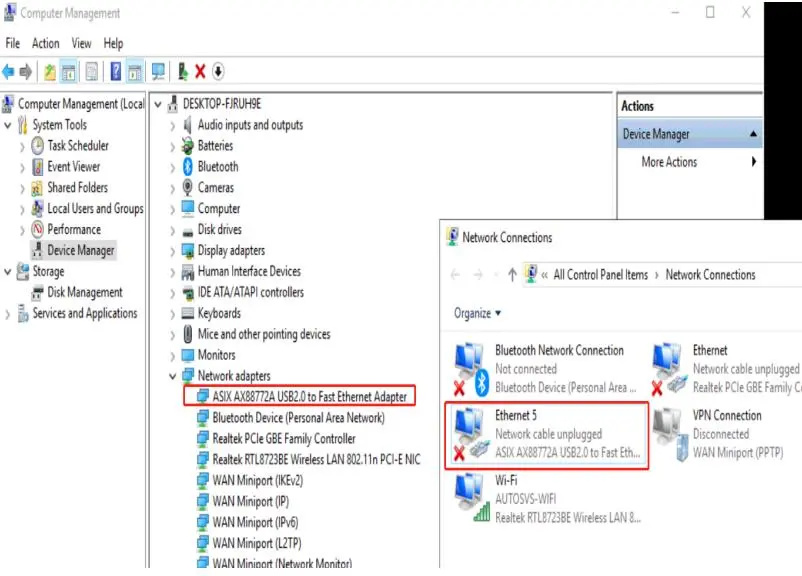802x576 pixels.
Task: Open the Organize dropdown in Network Connections
Action: pyautogui.click(x=477, y=313)
